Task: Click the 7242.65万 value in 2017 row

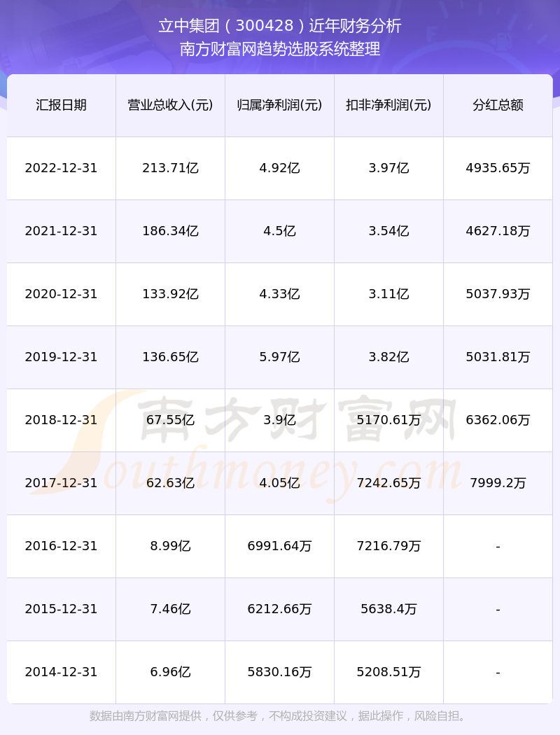Action: 388,483
